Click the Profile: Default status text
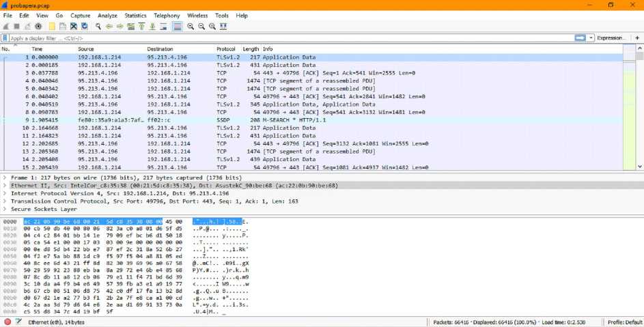 pos(625,322)
